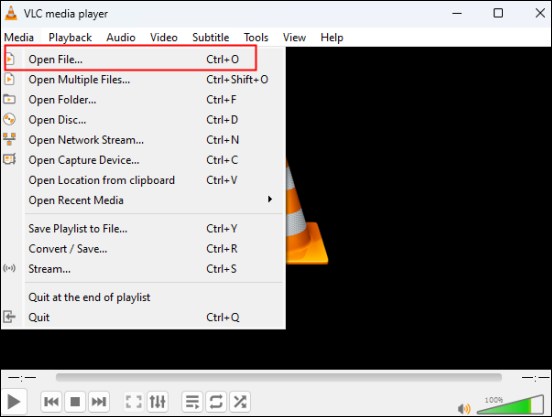Image resolution: width=552 pixels, height=417 pixels.
Task: Minimize the VLC window
Action: point(457,13)
